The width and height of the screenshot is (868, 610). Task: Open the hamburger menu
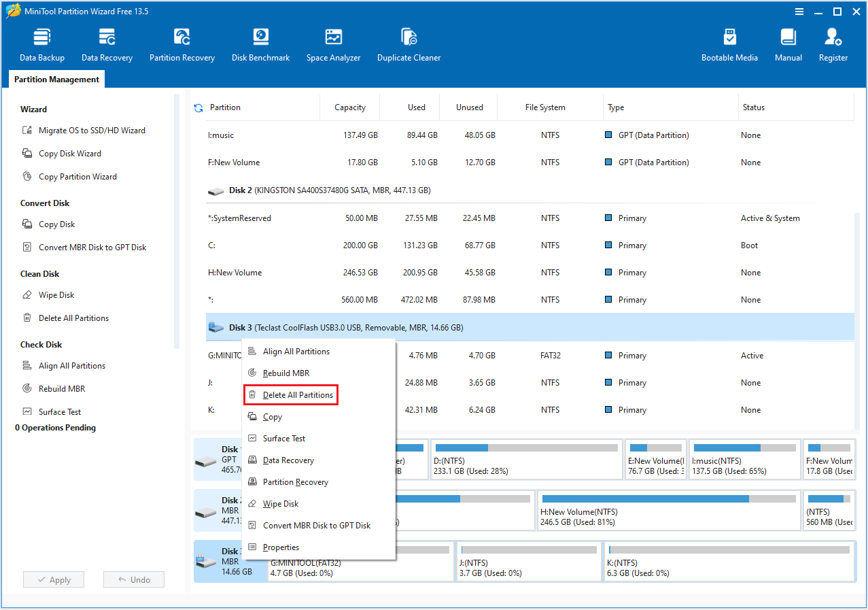(798, 11)
